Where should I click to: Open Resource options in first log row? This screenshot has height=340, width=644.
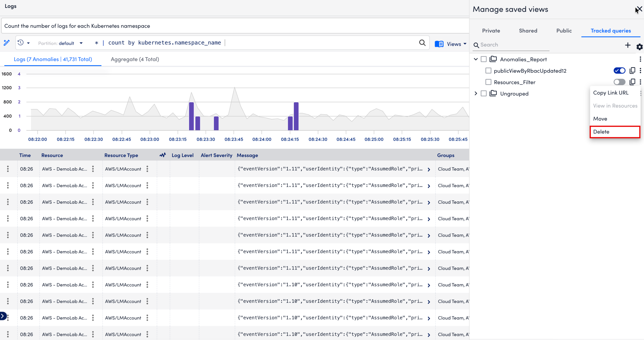(93, 169)
